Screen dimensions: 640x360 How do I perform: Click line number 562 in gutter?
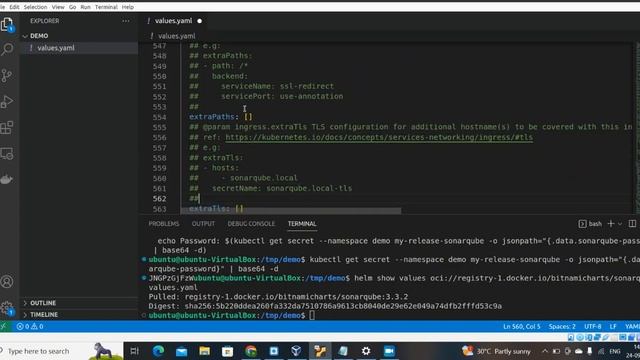click(160, 199)
